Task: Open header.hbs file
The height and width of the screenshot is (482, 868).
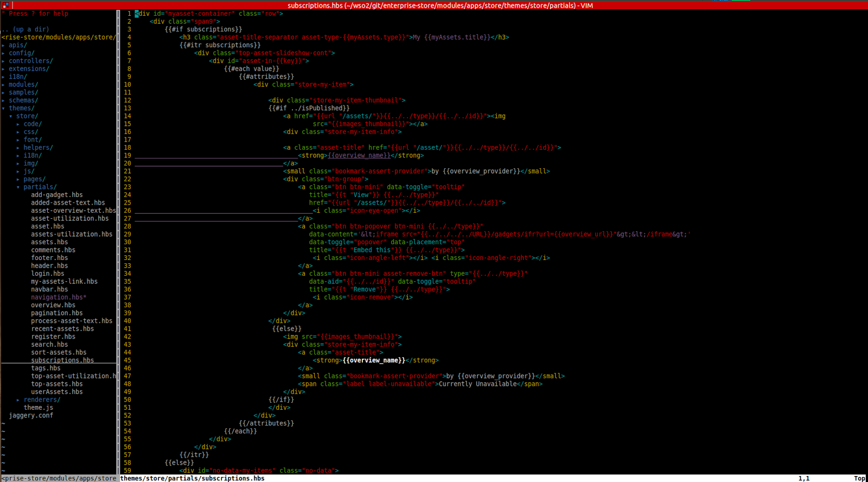Action: 49,265
